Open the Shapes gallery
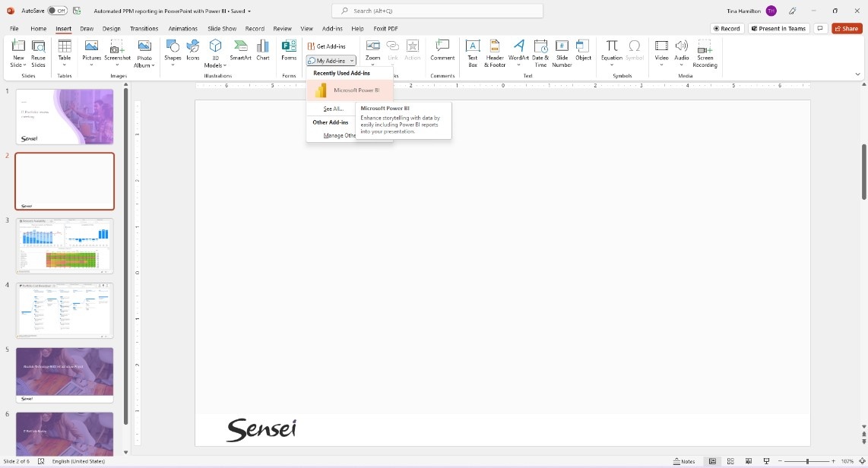868x468 pixels. tap(173, 50)
